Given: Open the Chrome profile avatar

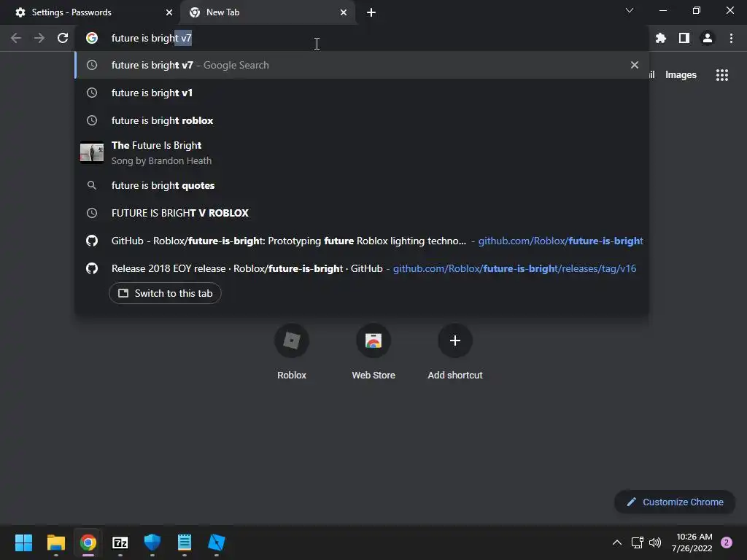Looking at the screenshot, I should click(x=708, y=38).
